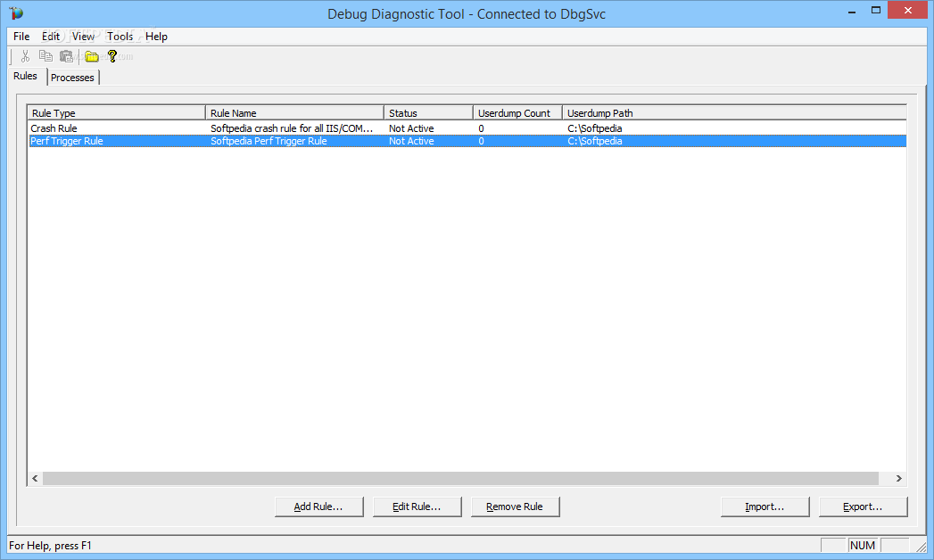Click the Add Rule... button
The width and height of the screenshot is (934, 560).
(x=318, y=506)
